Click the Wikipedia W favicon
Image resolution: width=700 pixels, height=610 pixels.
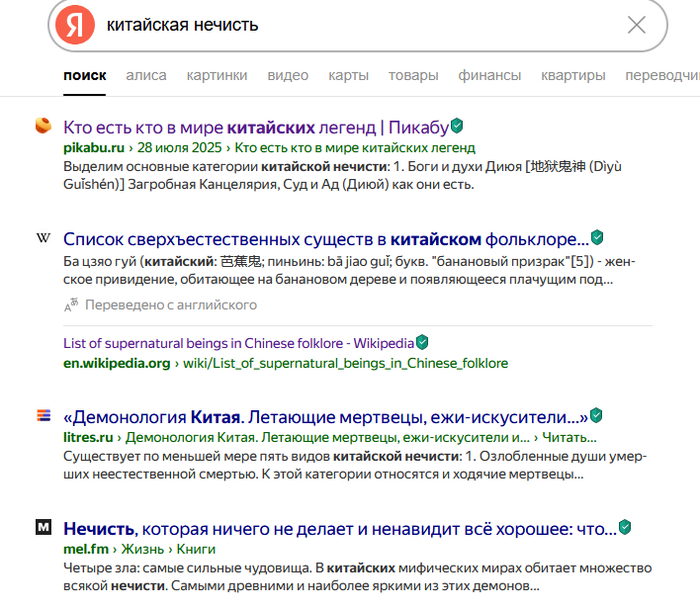coord(43,238)
